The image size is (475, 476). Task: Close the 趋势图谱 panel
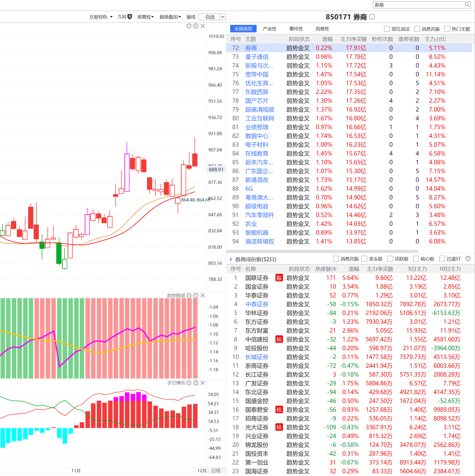(203, 295)
